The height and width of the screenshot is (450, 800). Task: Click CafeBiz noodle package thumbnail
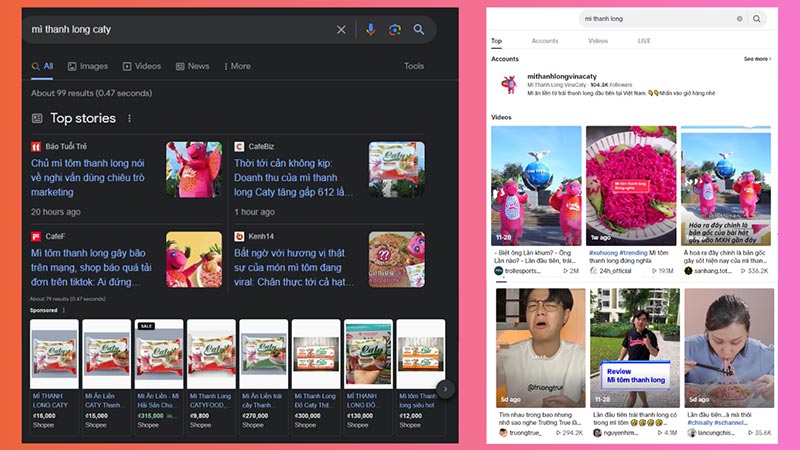tap(396, 169)
